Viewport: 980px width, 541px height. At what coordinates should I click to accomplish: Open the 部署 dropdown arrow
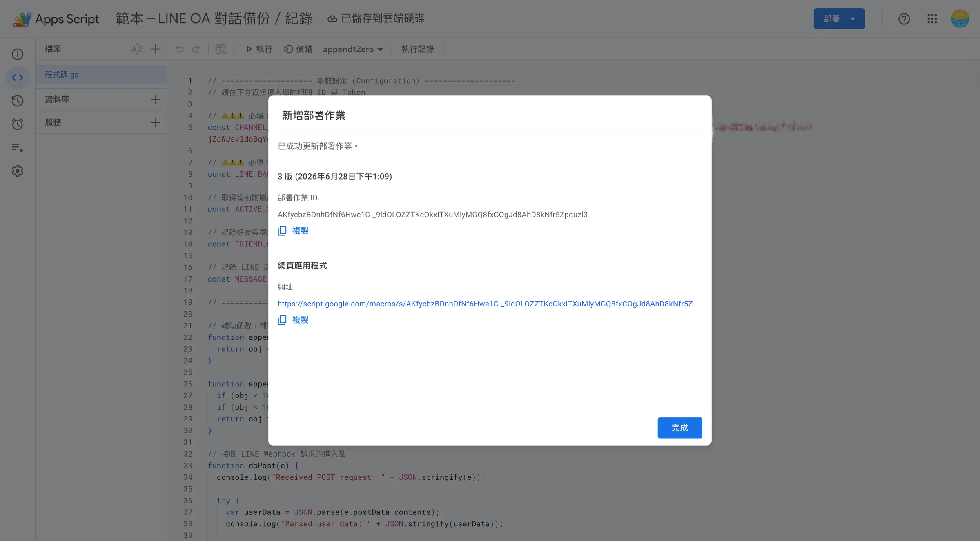853,19
